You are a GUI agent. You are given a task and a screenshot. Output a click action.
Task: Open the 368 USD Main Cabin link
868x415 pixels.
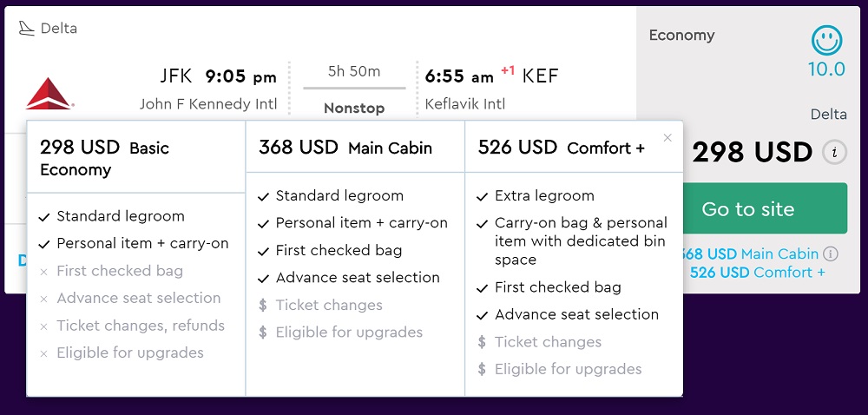click(751, 254)
